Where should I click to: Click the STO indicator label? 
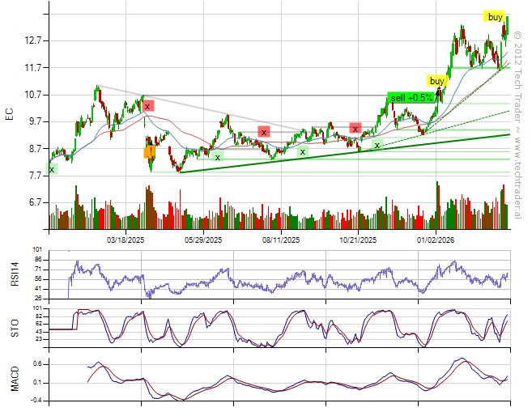click(15, 328)
